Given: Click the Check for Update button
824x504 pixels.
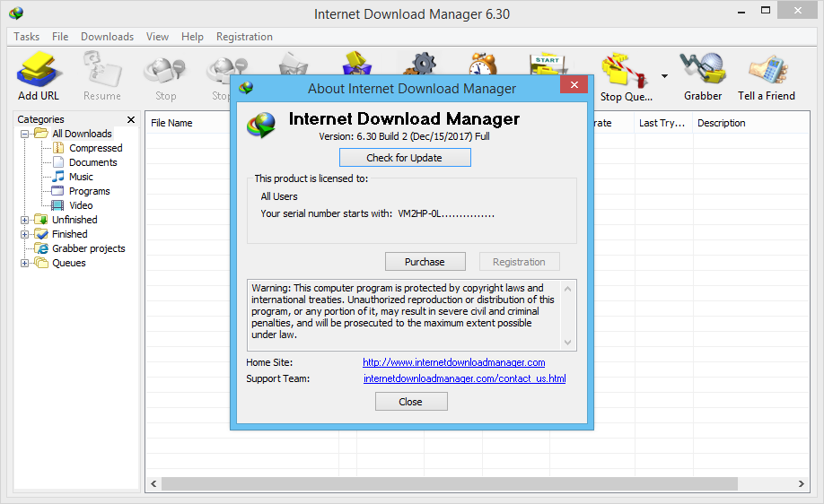Looking at the screenshot, I should (x=405, y=158).
